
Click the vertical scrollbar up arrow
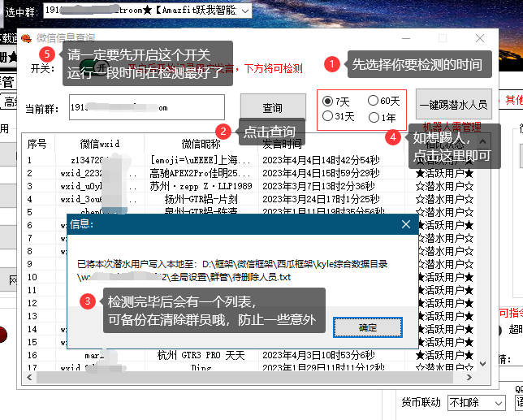click(x=482, y=141)
